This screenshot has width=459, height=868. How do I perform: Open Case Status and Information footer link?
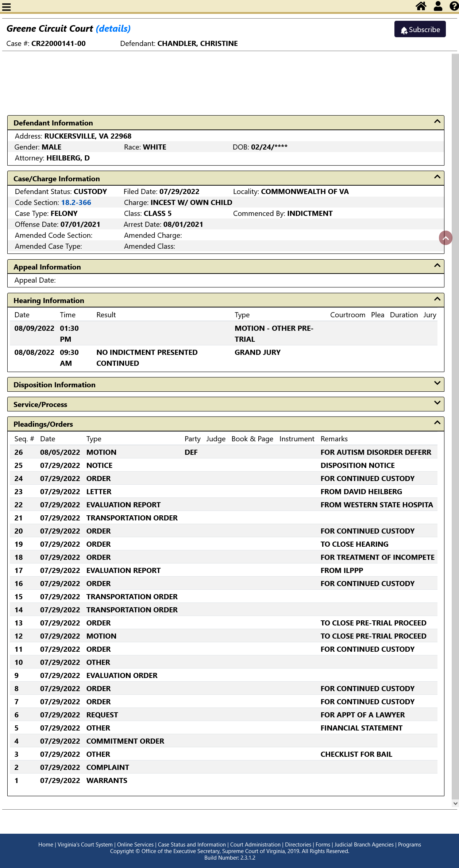192,845
